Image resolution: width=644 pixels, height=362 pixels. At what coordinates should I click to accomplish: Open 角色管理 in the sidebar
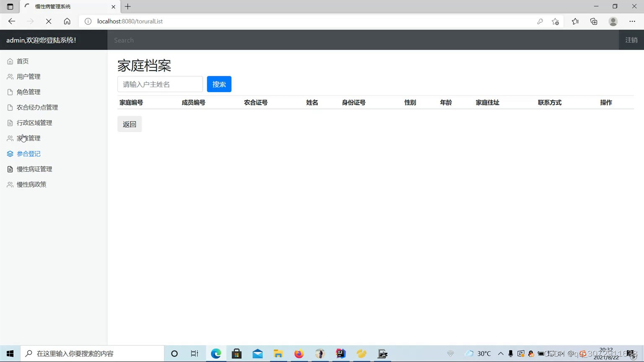(x=29, y=92)
